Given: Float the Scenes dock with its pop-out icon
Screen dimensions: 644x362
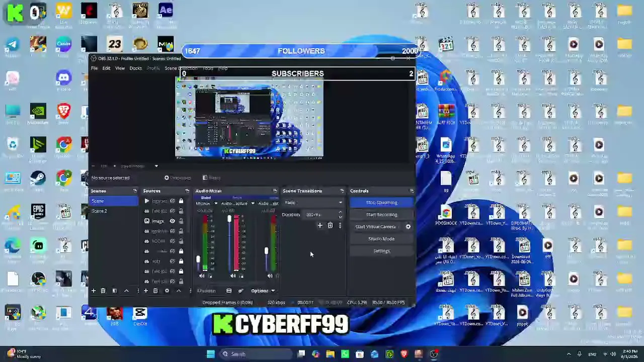Looking at the screenshot, I should [135, 191].
